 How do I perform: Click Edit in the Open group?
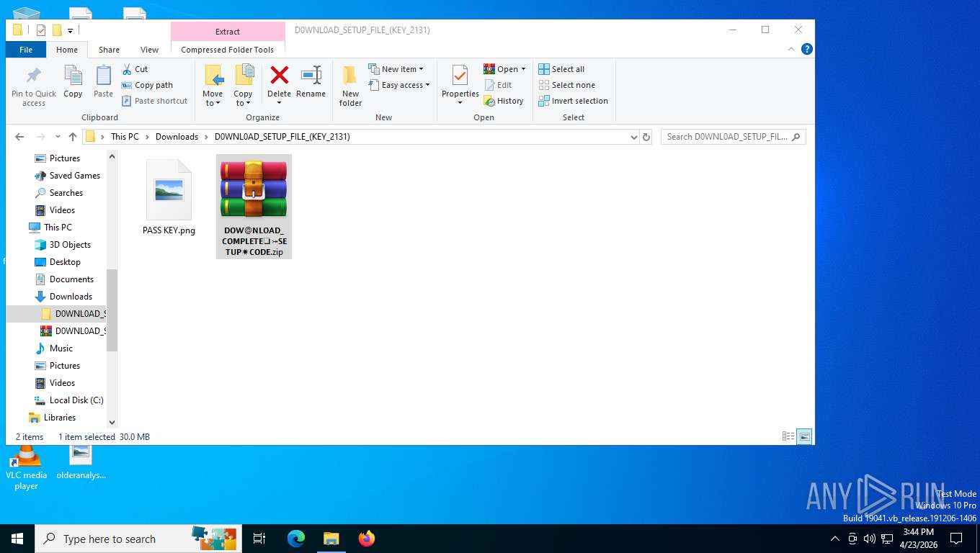[x=497, y=85]
